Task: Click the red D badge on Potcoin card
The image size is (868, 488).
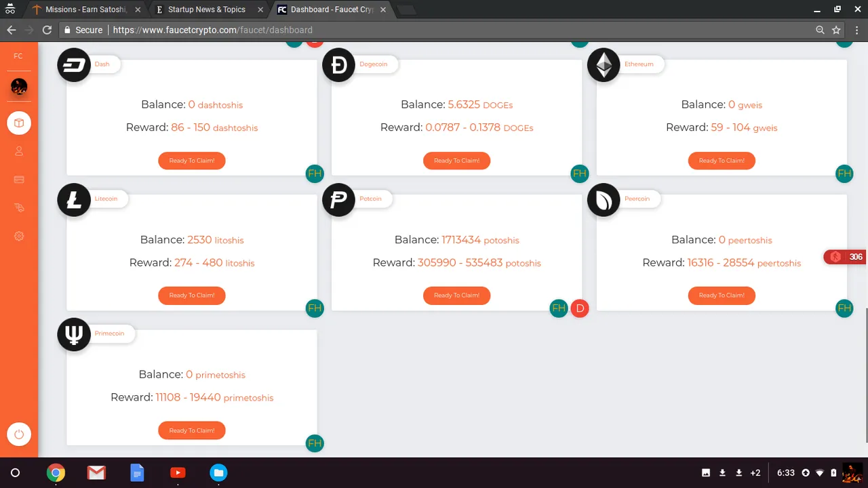Action: click(x=580, y=308)
